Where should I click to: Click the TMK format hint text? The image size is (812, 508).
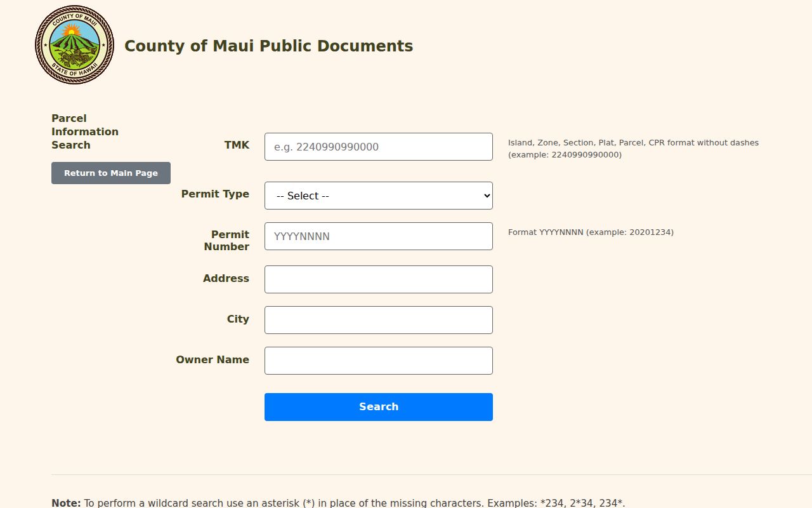point(633,149)
